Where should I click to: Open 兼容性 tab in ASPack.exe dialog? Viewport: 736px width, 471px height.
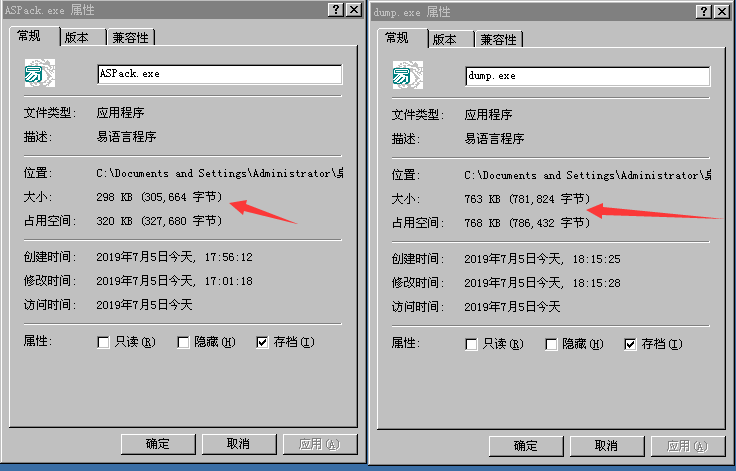130,38
